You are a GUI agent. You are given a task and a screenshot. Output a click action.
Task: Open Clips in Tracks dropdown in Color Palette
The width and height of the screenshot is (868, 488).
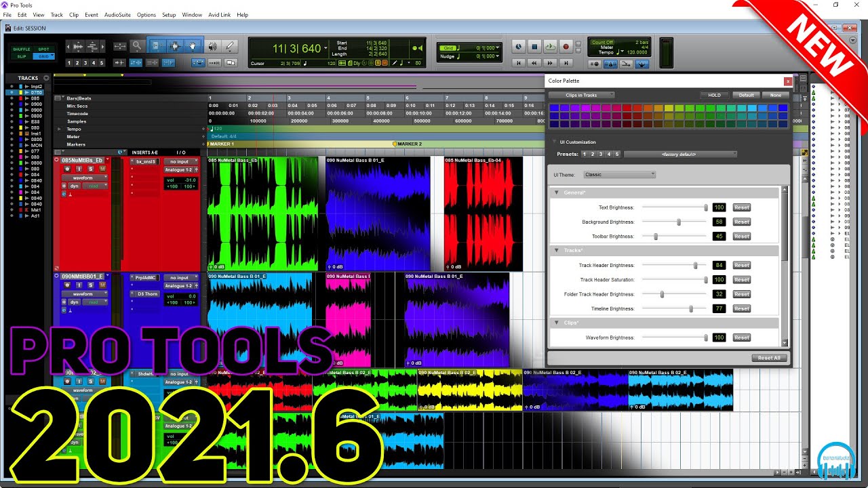pyautogui.click(x=582, y=95)
